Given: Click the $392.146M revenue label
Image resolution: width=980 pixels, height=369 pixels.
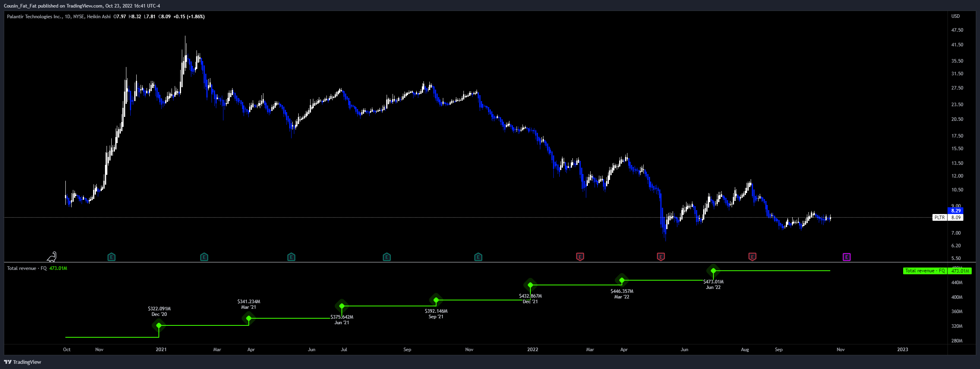Looking at the screenshot, I should click(436, 311).
